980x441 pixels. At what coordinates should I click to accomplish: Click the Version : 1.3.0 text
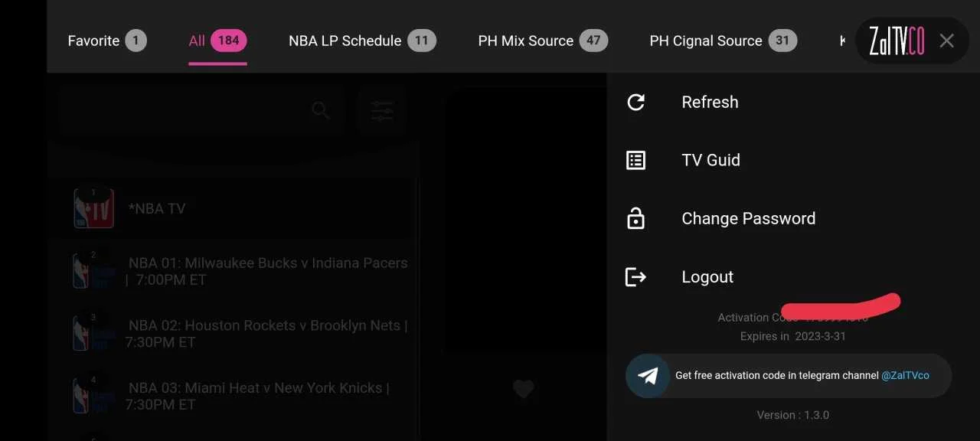point(793,415)
